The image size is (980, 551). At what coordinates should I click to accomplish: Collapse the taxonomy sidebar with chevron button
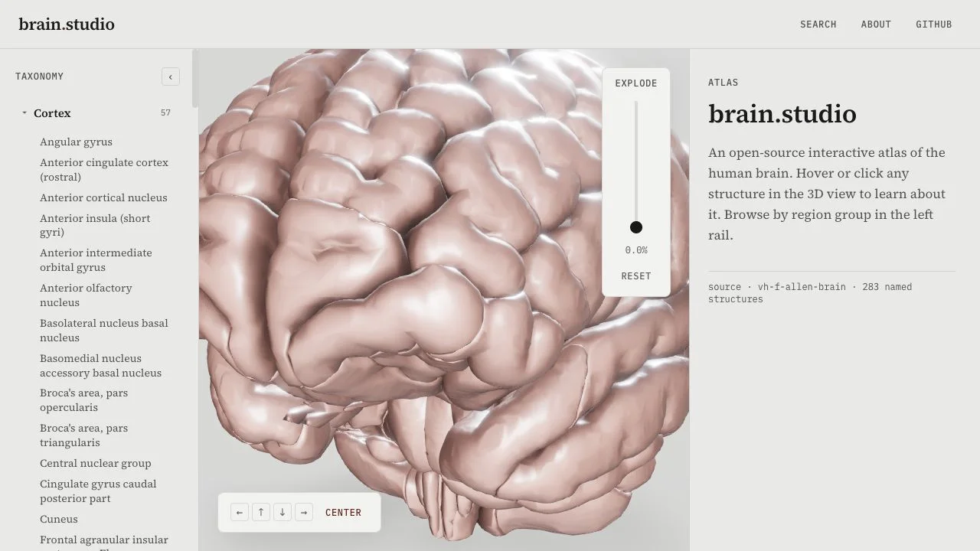[171, 77]
